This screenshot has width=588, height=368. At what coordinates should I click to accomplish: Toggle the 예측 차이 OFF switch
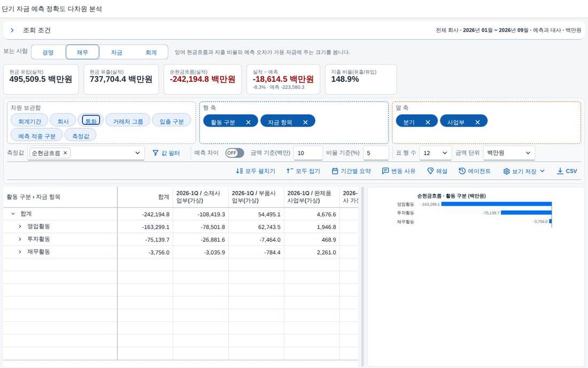coord(234,152)
